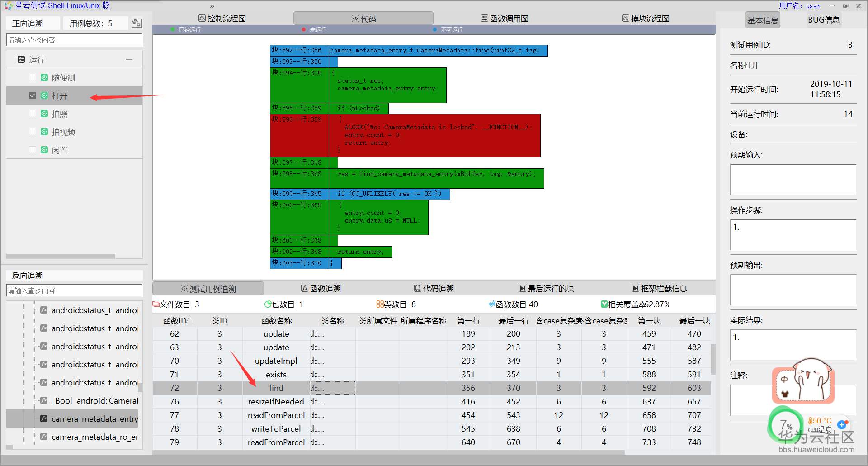868x466 pixels.
Task: Click the 反向追溯 search input field
Action: click(75, 290)
